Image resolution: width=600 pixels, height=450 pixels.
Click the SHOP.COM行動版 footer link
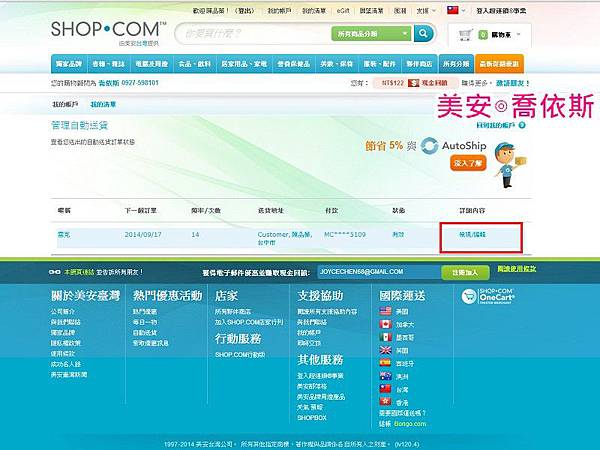coord(240,355)
